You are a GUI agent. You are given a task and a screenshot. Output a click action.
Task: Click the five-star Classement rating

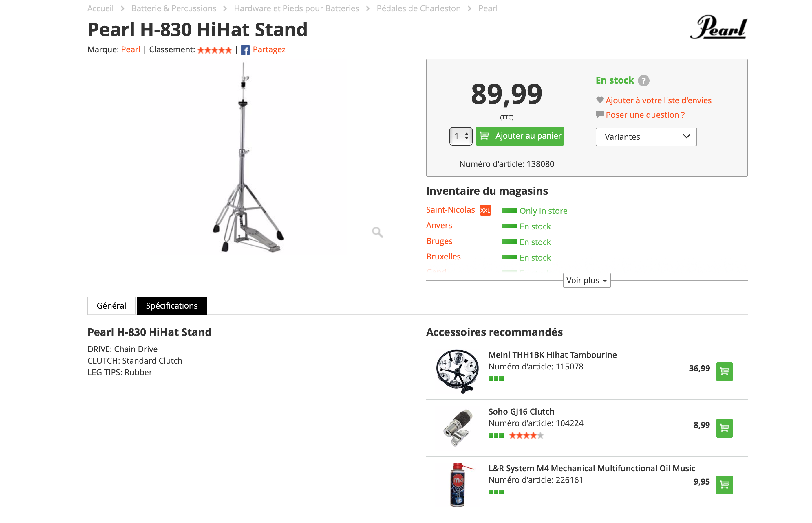tap(214, 50)
